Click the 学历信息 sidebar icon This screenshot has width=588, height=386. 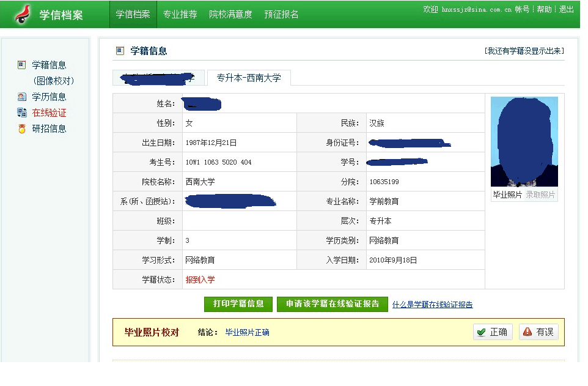coord(22,97)
